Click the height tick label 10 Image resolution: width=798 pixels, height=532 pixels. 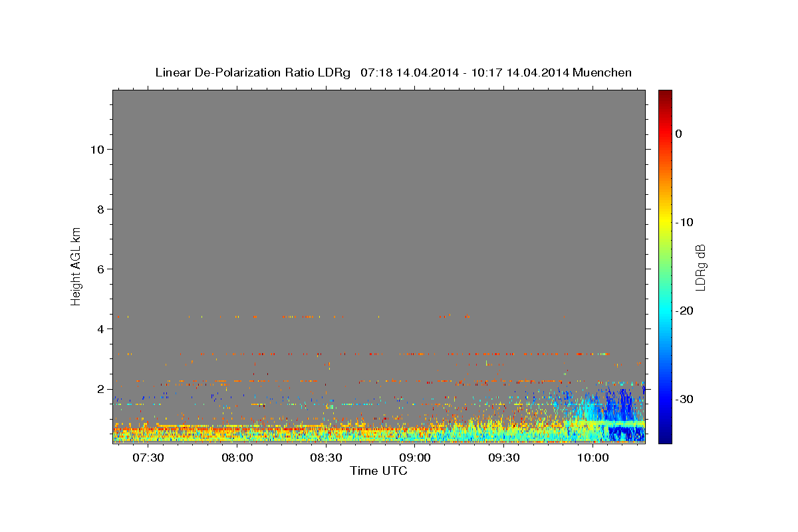99,150
